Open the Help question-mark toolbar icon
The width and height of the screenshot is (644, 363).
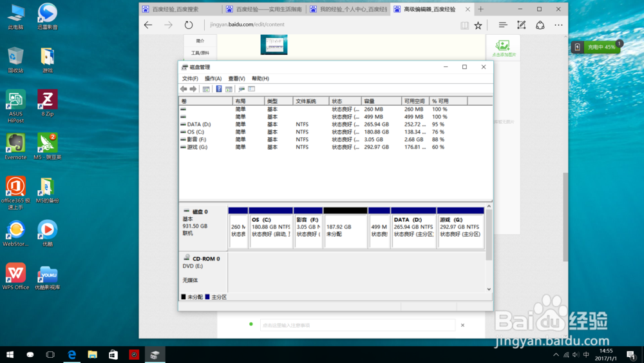pyautogui.click(x=219, y=89)
